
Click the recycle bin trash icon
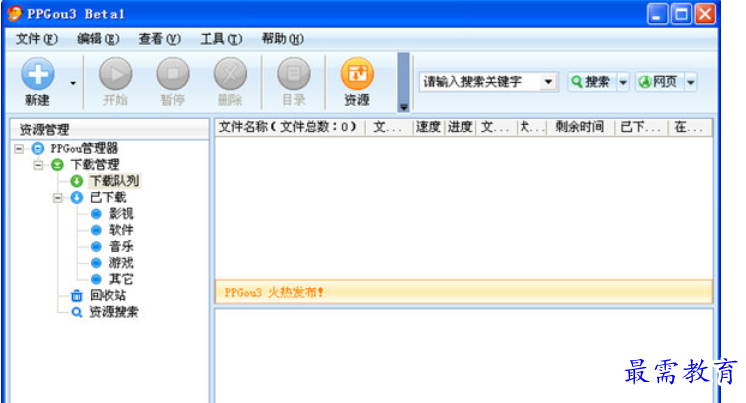pos(77,296)
